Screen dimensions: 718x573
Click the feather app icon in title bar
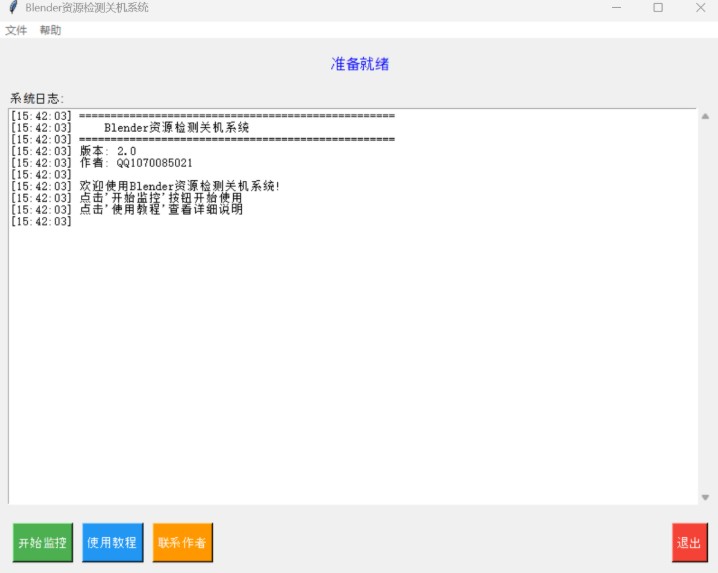(x=13, y=7)
